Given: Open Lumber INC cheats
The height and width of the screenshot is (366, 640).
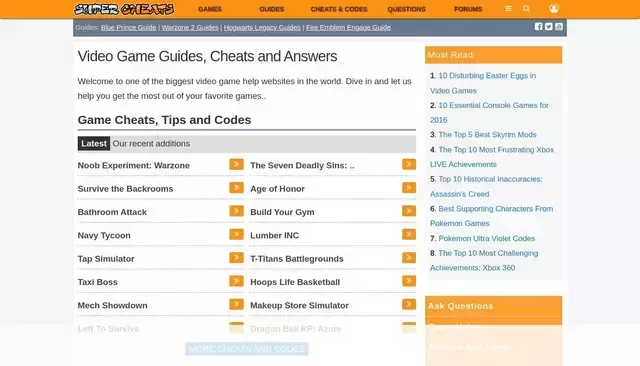Looking at the screenshot, I should tap(274, 235).
